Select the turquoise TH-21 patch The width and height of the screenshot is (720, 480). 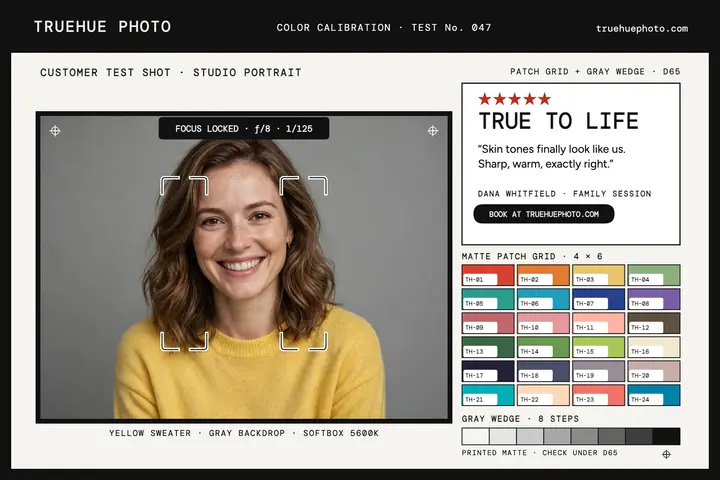[488, 395]
